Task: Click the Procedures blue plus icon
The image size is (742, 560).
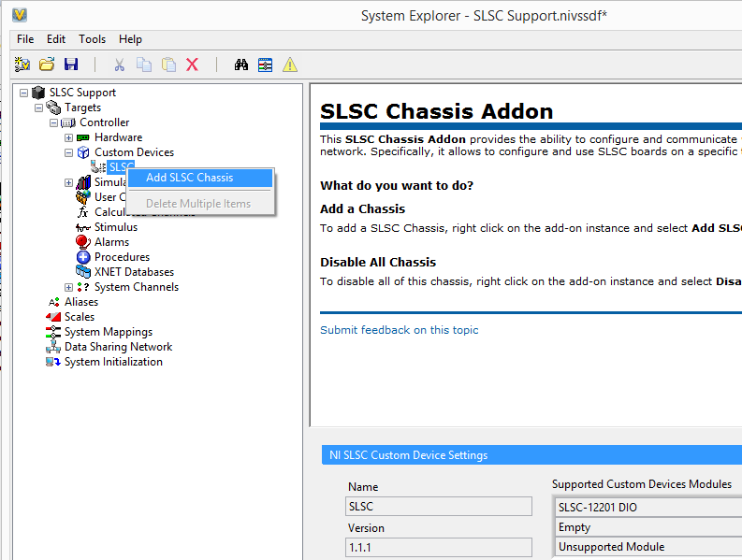Action: [83, 257]
